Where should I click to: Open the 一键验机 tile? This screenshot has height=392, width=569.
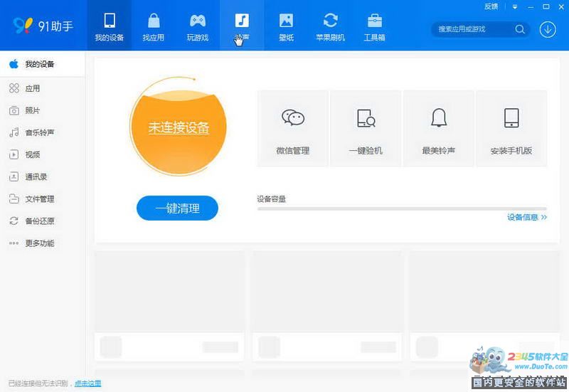[x=366, y=129]
